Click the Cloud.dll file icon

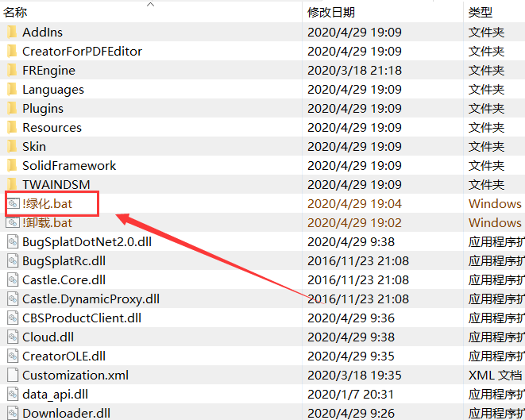pyautogui.click(x=13, y=337)
